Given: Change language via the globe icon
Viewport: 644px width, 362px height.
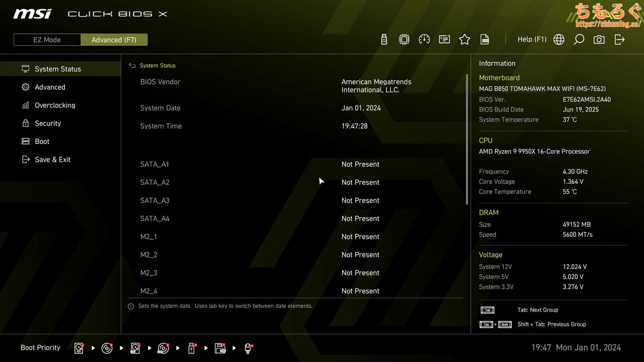Looking at the screenshot, I should click(558, 39).
